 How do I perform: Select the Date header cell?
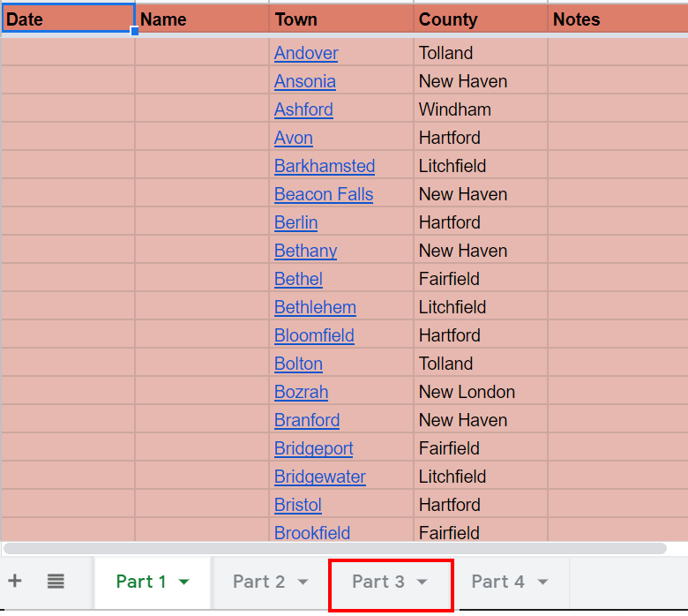(x=67, y=19)
